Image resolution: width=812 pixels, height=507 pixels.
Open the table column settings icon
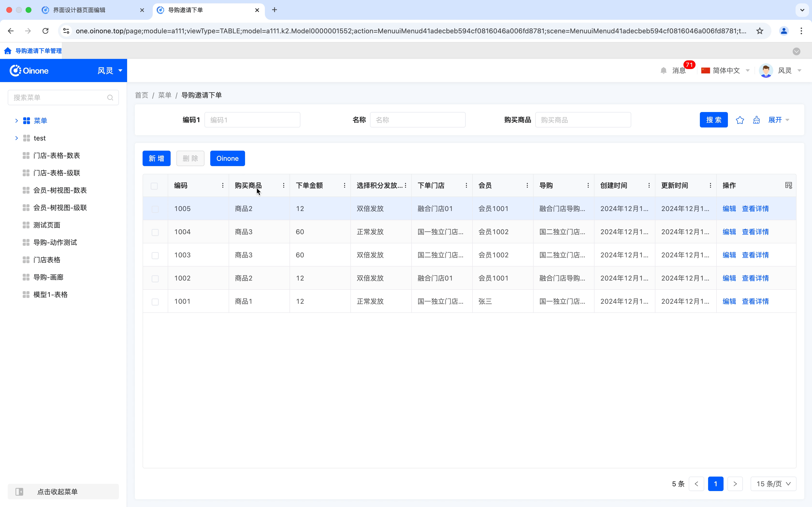789,185
